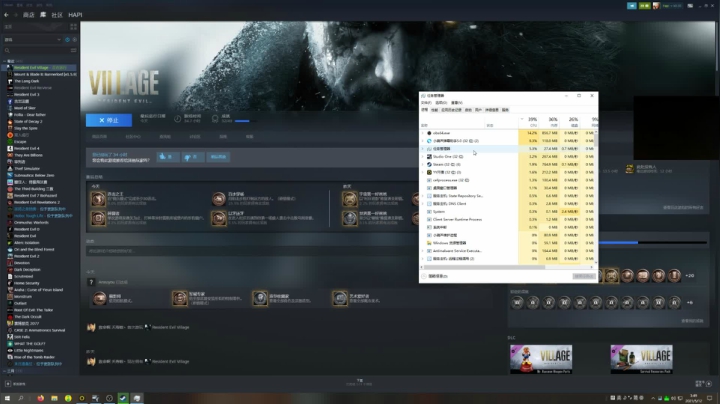Open the Windows Start menu
The height and width of the screenshot is (404, 720).
[7, 398]
